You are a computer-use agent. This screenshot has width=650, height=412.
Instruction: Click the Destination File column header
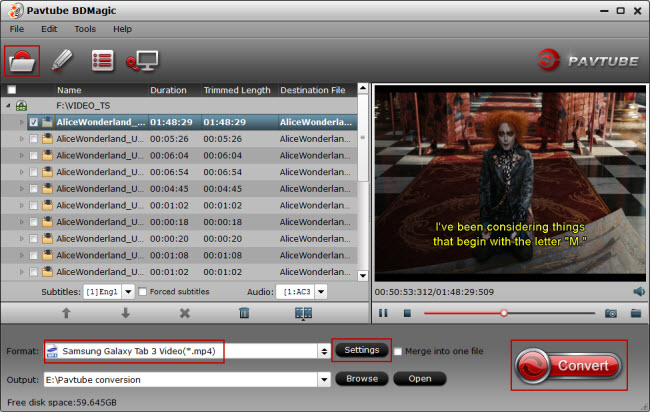point(313,90)
